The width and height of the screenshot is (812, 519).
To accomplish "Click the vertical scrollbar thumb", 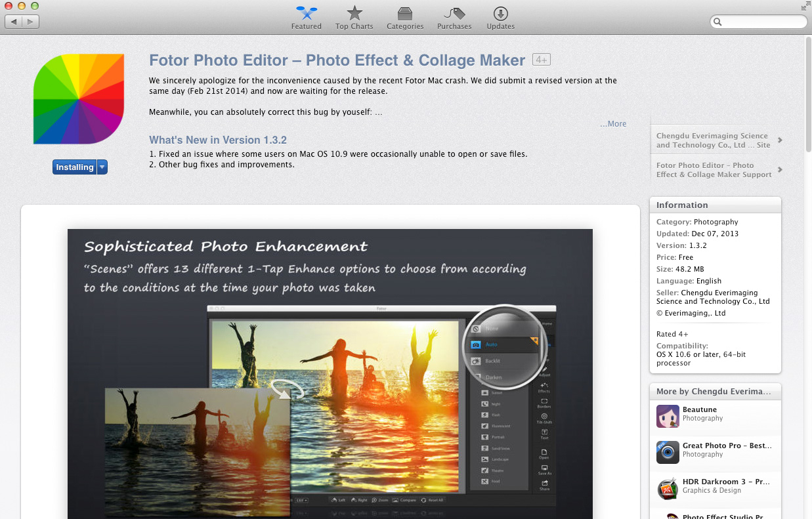I will [807, 95].
